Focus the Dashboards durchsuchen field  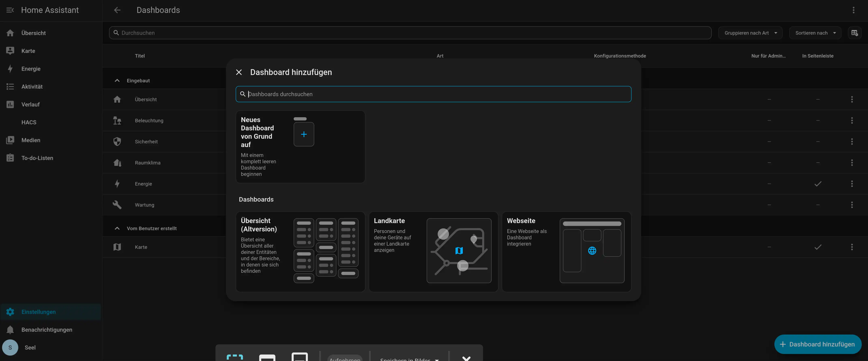pyautogui.click(x=433, y=94)
